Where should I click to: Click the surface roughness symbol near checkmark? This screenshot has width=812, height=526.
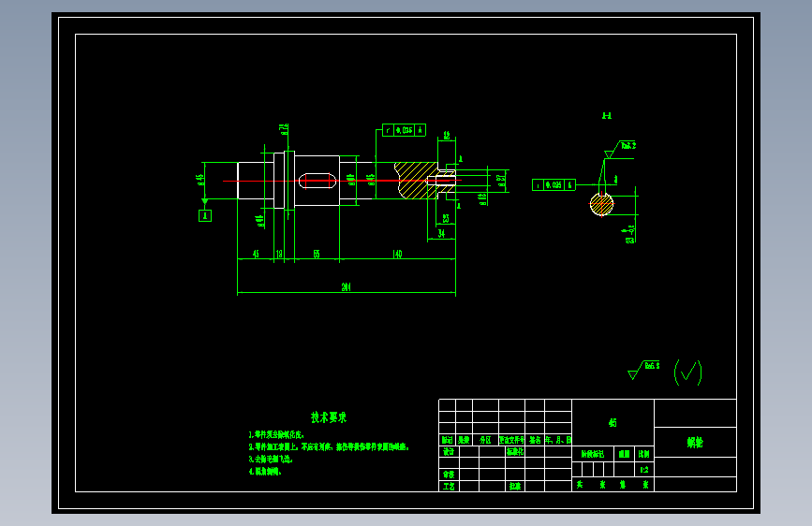coord(643,370)
